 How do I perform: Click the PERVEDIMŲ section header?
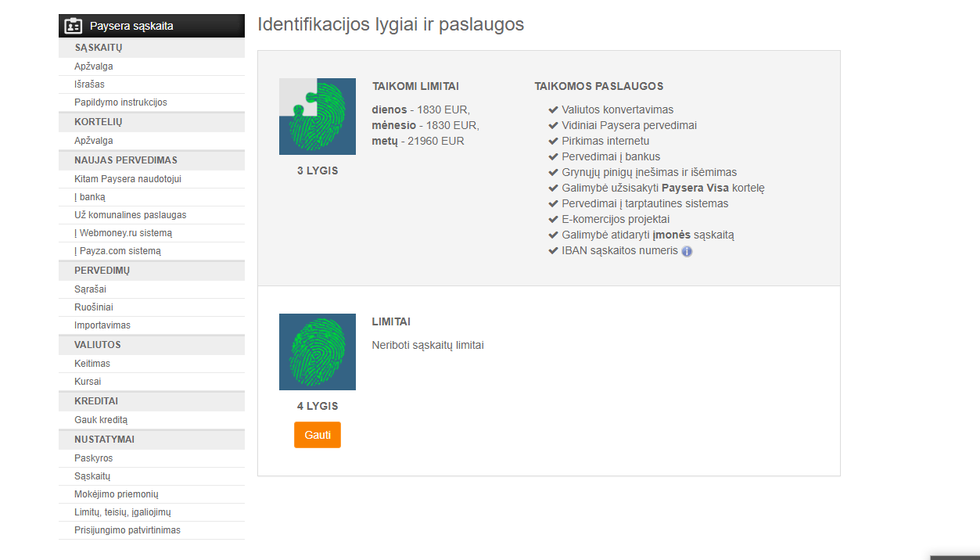pyautogui.click(x=152, y=271)
